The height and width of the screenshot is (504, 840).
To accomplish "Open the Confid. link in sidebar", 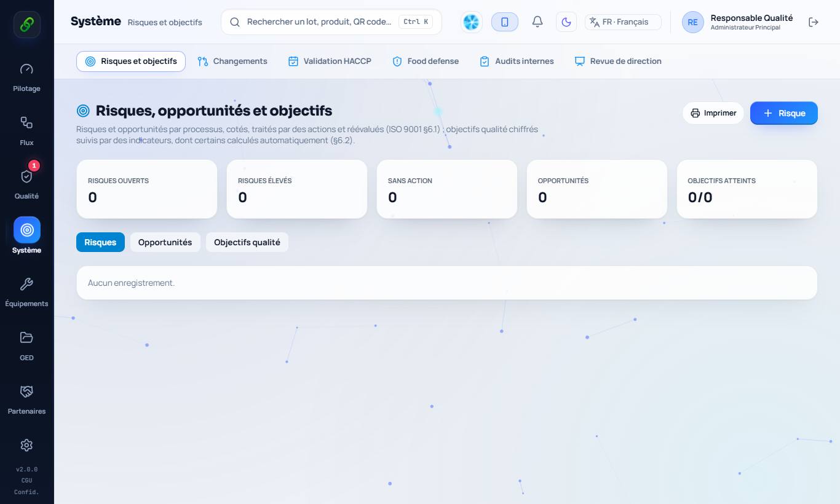I will click(26, 492).
